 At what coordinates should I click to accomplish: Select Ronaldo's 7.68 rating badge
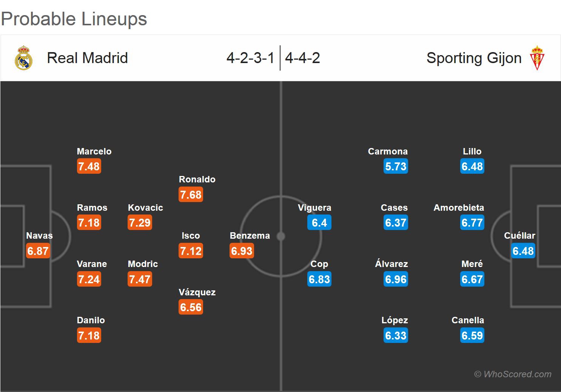[191, 195]
